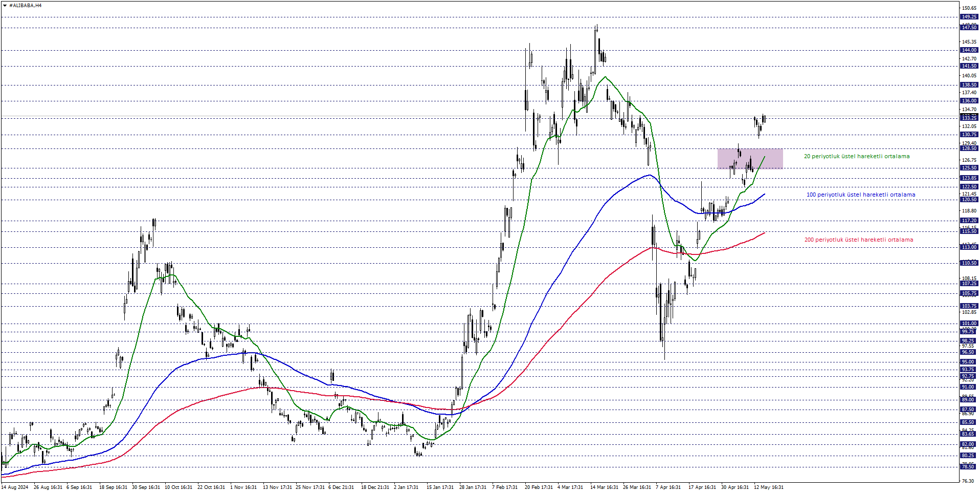Click the 20 Feb 17:31 time axis label

[x=539, y=487]
